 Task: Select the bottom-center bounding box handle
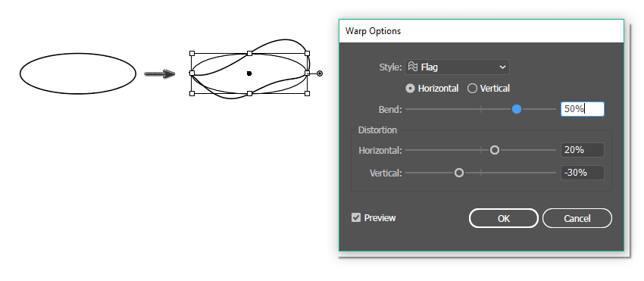[x=249, y=94]
